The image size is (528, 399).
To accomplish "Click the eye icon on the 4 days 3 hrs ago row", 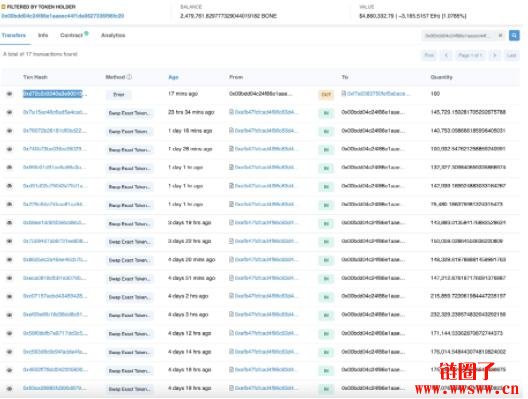I will click(x=9, y=315).
